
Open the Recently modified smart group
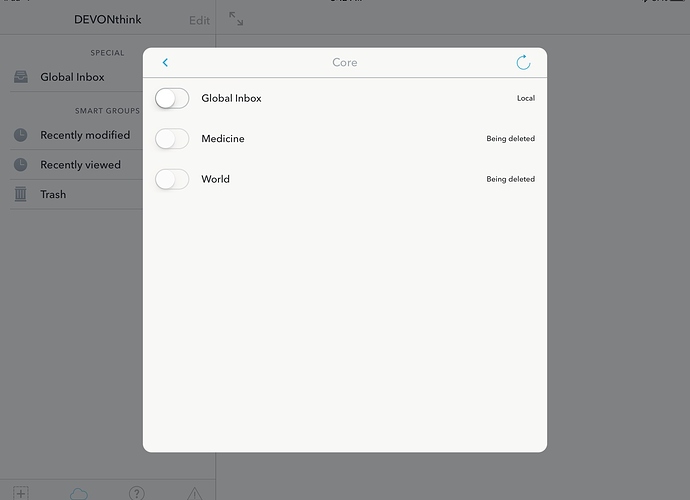pyautogui.click(x=85, y=135)
